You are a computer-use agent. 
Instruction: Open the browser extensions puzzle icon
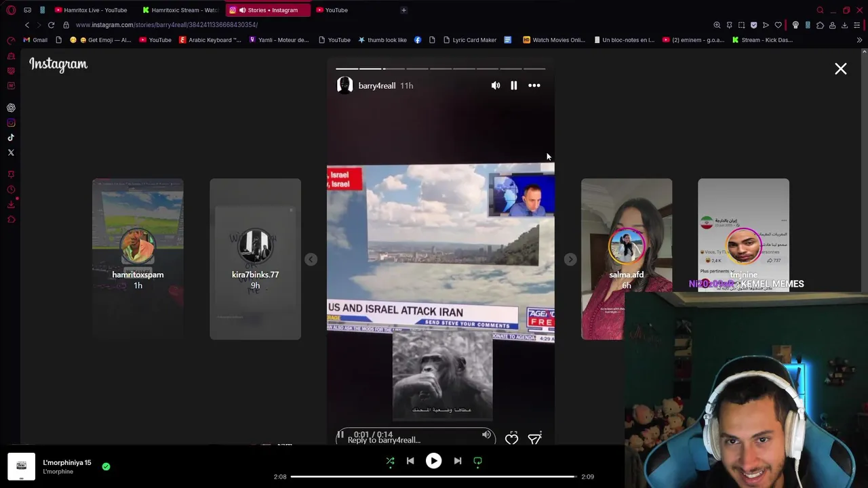pos(820,25)
